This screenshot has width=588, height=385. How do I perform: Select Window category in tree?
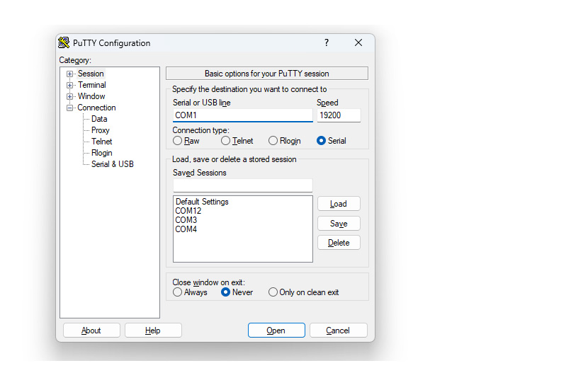(x=91, y=96)
